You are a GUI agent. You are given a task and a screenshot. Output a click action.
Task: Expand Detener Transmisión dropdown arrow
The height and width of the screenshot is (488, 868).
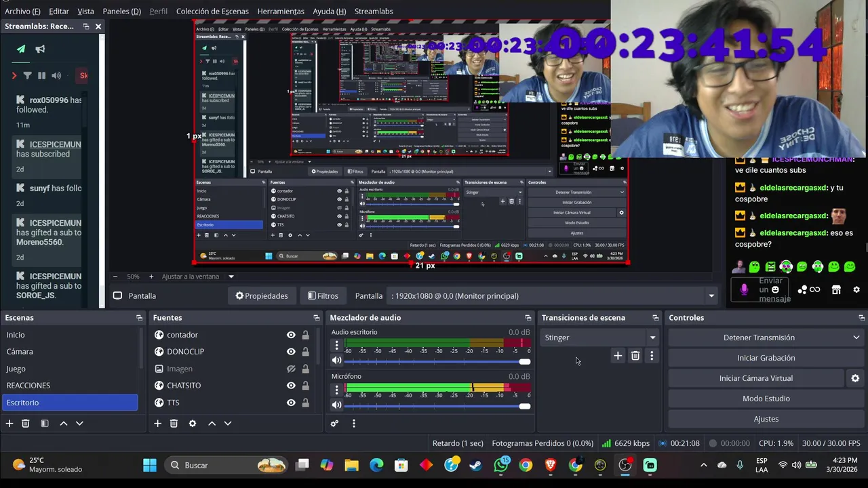coord(856,338)
